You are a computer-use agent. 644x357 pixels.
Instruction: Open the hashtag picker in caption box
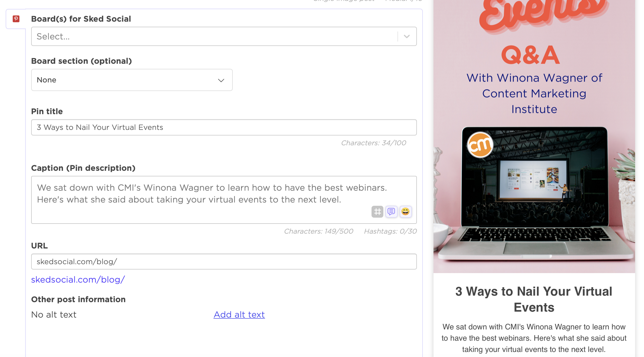pos(377,212)
